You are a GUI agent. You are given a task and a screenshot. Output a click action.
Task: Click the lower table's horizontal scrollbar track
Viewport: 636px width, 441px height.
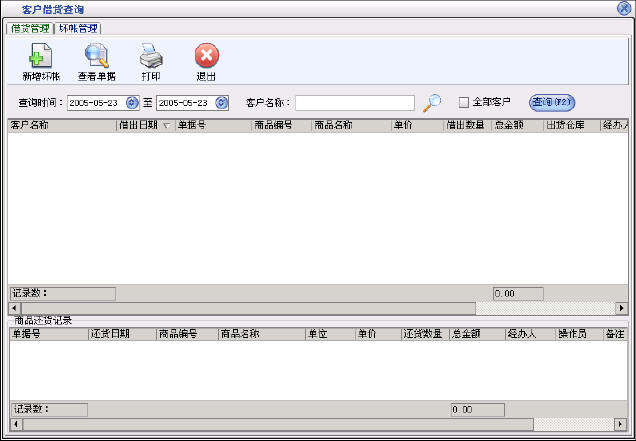click(300, 424)
